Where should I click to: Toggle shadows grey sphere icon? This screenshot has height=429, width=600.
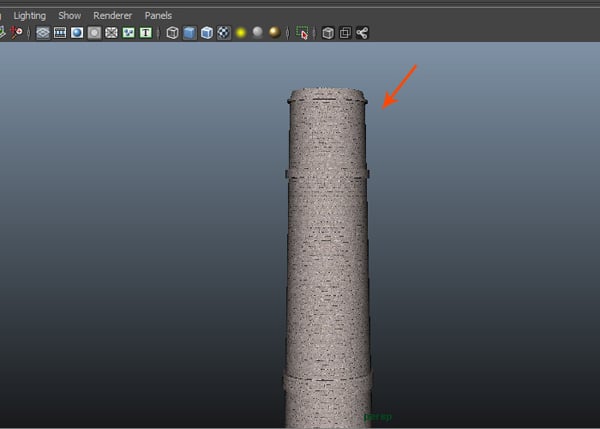pos(257,33)
